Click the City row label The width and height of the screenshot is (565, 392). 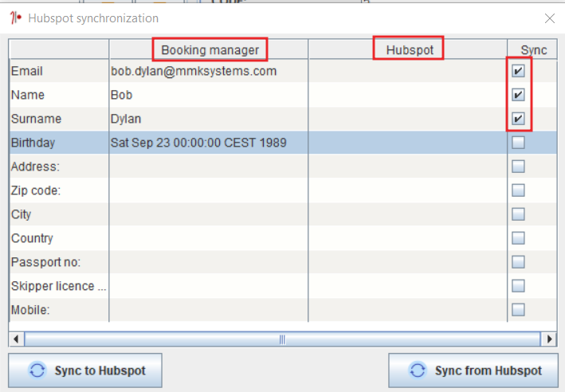(21, 214)
